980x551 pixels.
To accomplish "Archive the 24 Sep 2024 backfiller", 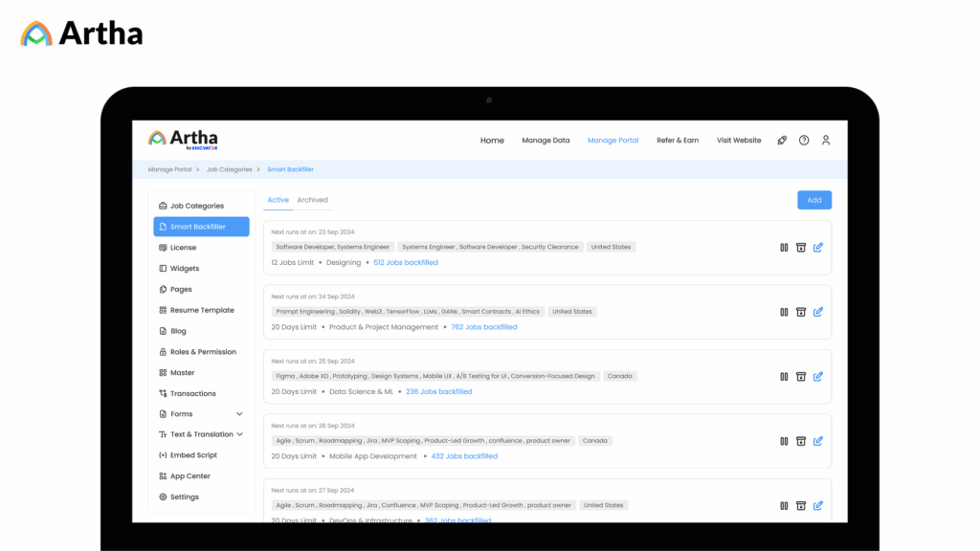I will point(801,312).
